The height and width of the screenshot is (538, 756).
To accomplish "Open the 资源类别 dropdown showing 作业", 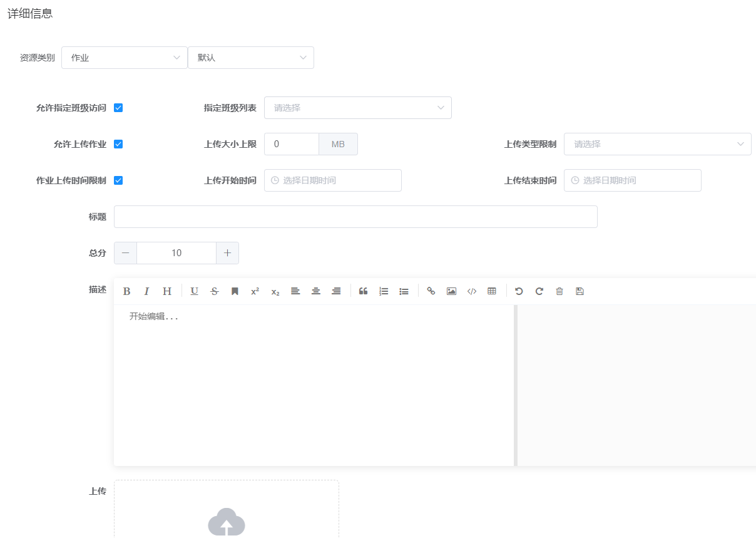I will point(124,58).
